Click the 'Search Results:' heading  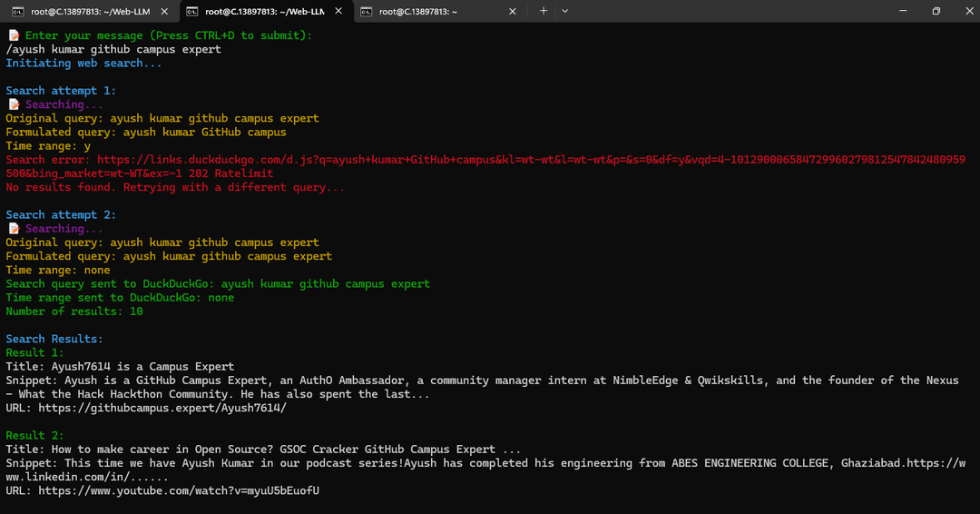54,339
